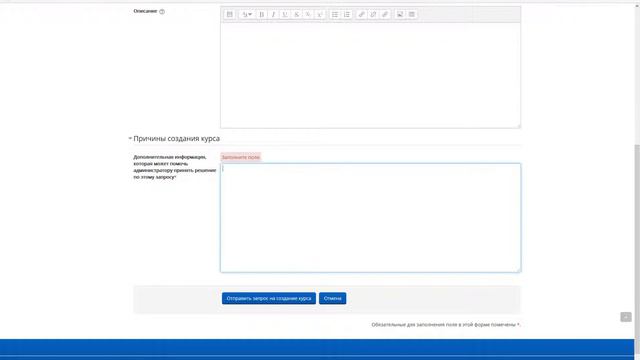Click the Дополнительная информация field label
The image size is (640, 360).
point(175,167)
